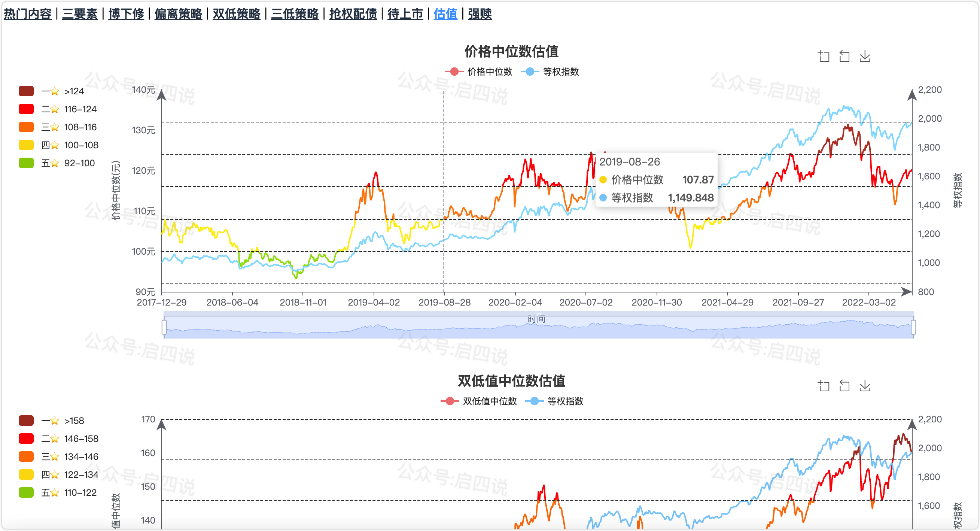Open the 强赎 link
This screenshot has height=531, width=980.
480,14
